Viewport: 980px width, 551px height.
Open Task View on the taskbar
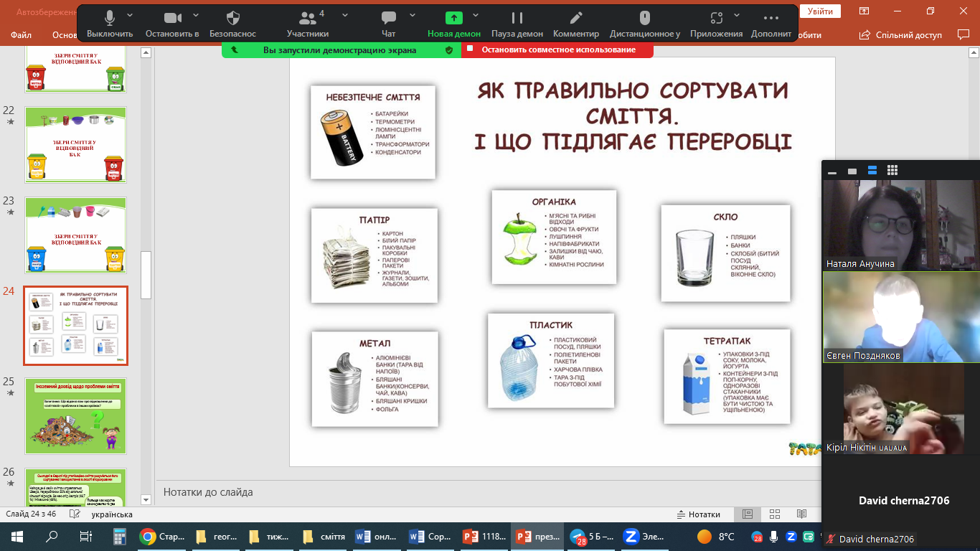(x=85, y=536)
